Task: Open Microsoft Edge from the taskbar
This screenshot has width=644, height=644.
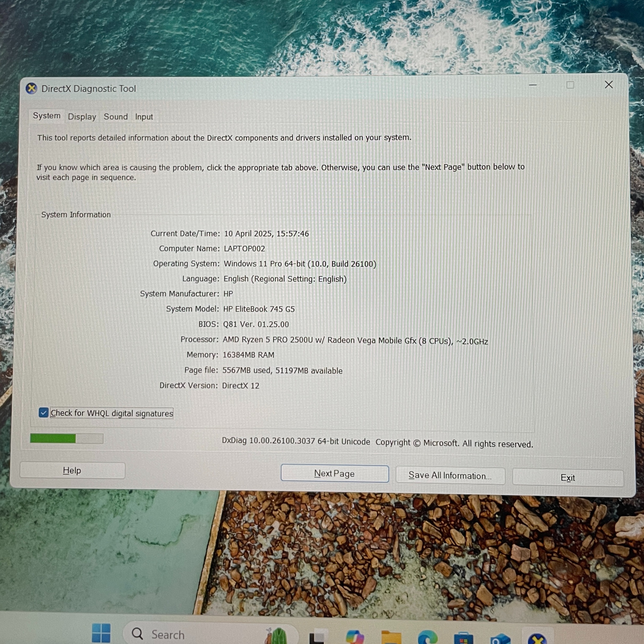Action: (x=428, y=637)
